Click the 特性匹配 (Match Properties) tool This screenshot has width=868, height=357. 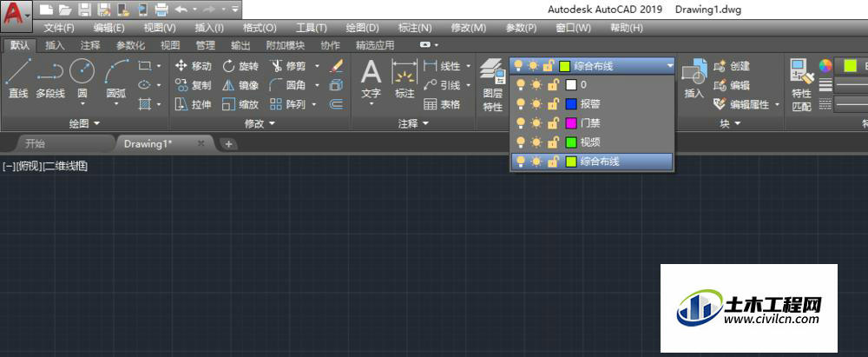(x=801, y=85)
